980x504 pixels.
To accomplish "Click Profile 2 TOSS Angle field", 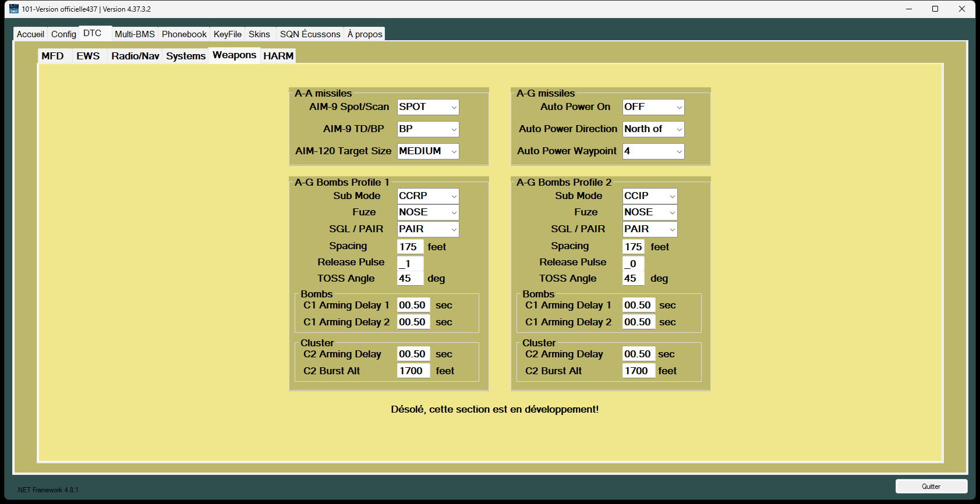I will tap(634, 279).
